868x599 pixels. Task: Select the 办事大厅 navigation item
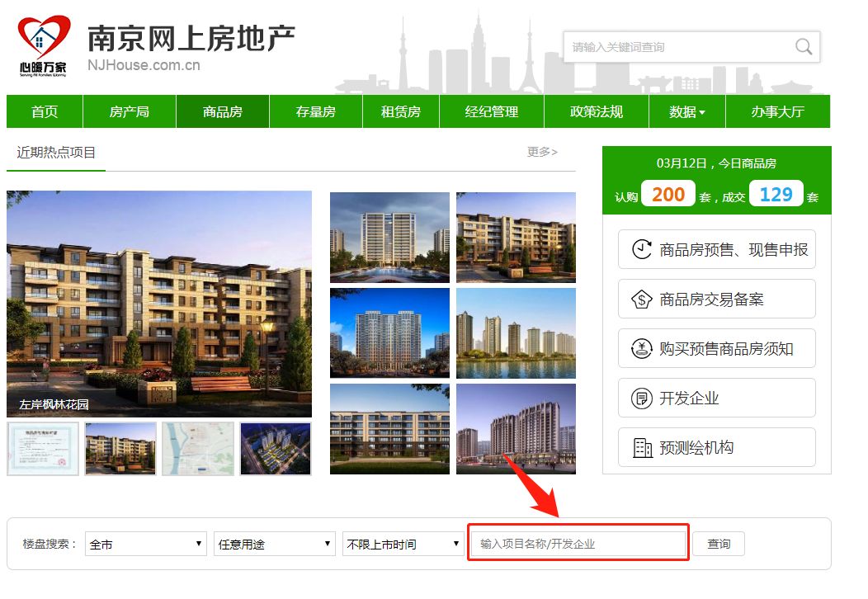tap(778, 112)
